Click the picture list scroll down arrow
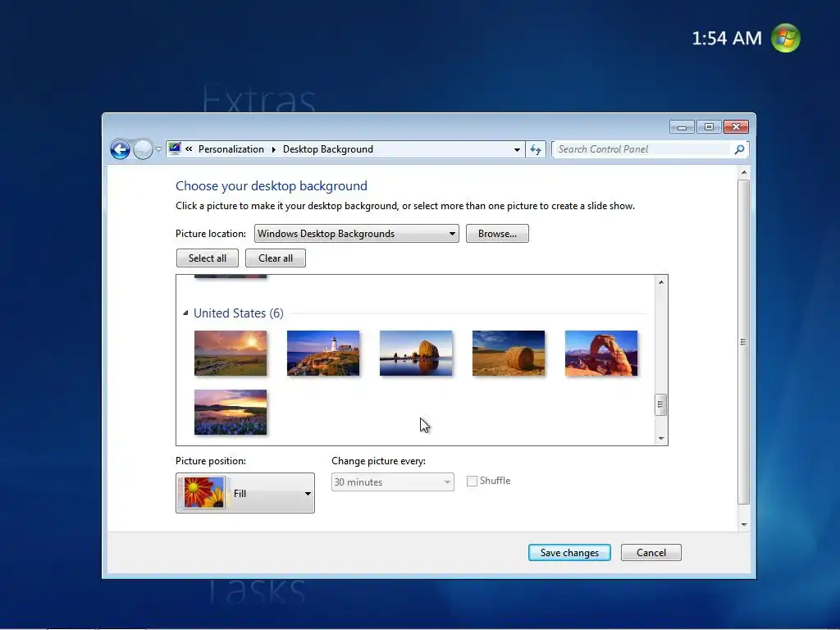 (x=661, y=439)
